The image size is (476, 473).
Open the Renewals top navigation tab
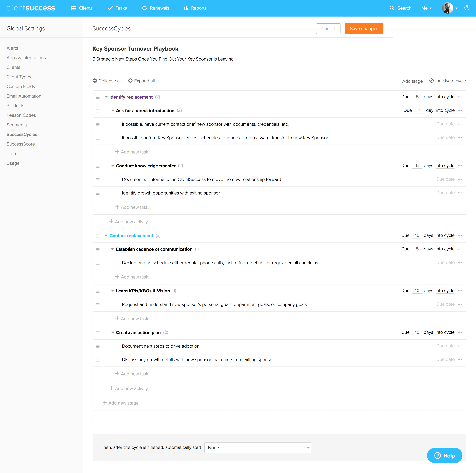tap(156, 8)
